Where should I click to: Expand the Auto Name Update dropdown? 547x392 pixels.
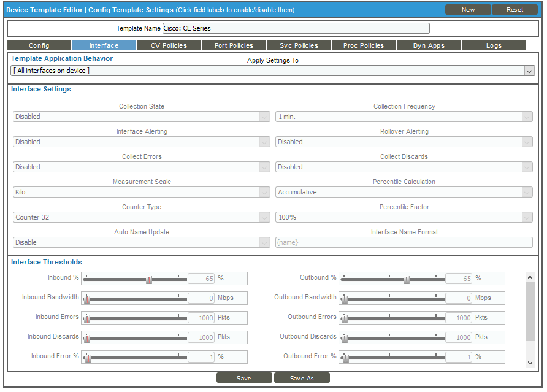coord(264,242)
